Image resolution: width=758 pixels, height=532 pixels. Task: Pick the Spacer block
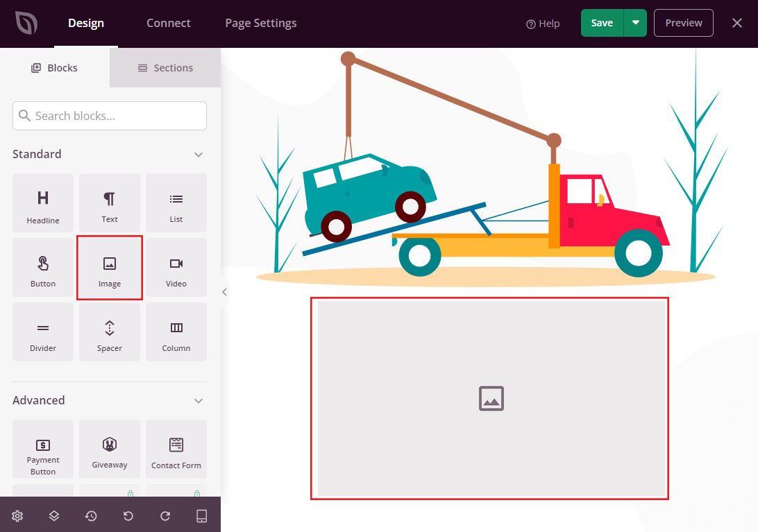pyautogui.click(x=110, y=332)
